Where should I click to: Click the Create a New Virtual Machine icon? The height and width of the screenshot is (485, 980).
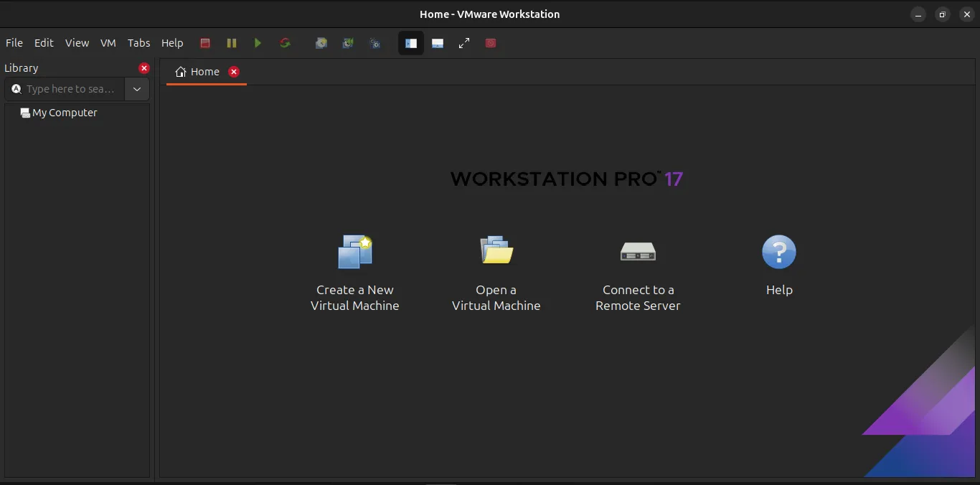point(355,252)
